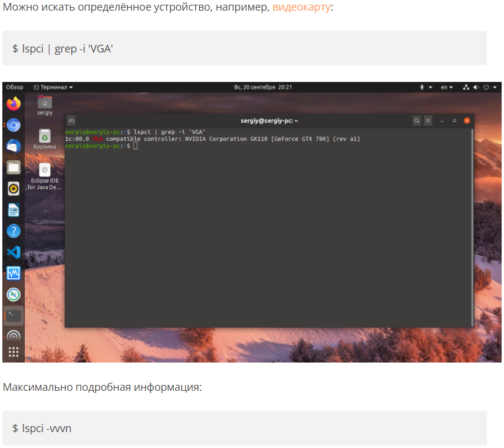This screenshot has height=448, width=504.
Task: Click the lspci grep VGA code block
Action: pos(244,48)
